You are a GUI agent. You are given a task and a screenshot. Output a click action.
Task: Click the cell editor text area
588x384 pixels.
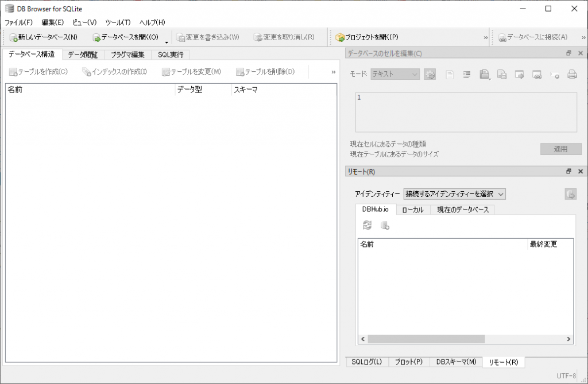(465, 113)
